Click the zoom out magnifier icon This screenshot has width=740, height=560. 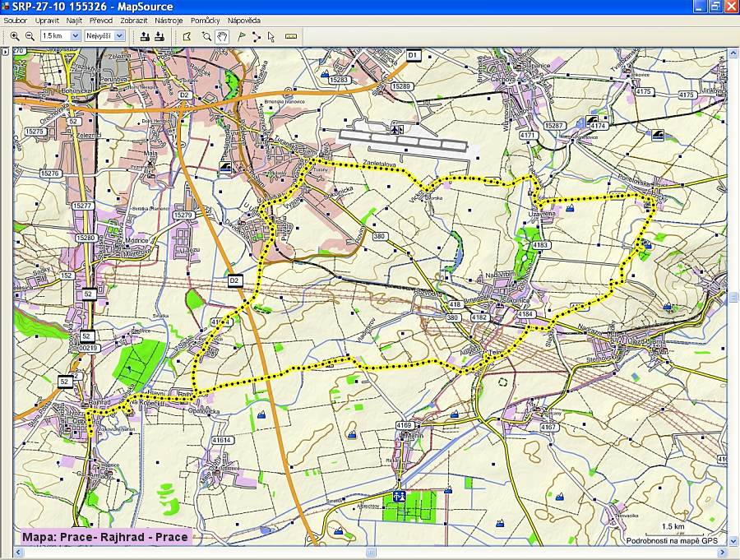pyautogui.click(x=30, y=36)
